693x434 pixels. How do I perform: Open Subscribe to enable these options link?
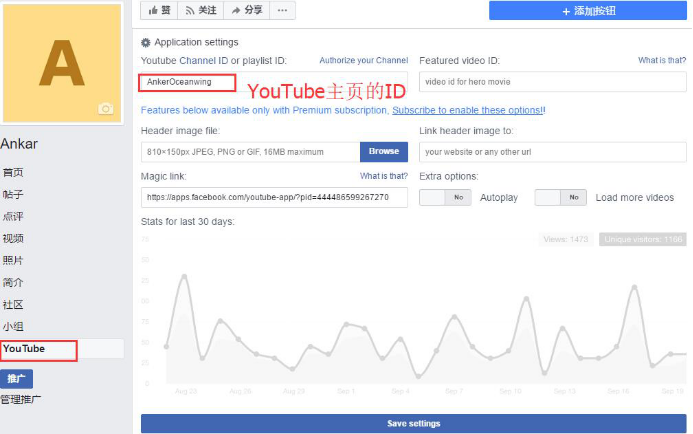[468, 110]
